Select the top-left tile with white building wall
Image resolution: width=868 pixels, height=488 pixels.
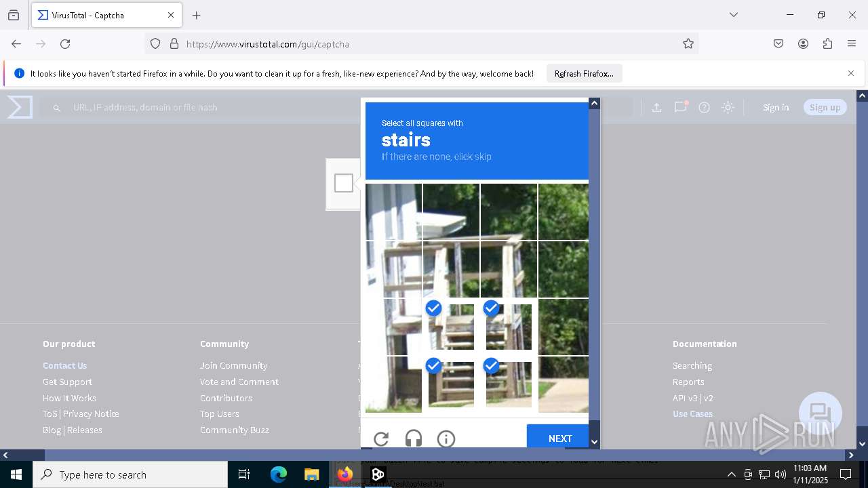tap(393, 211)
